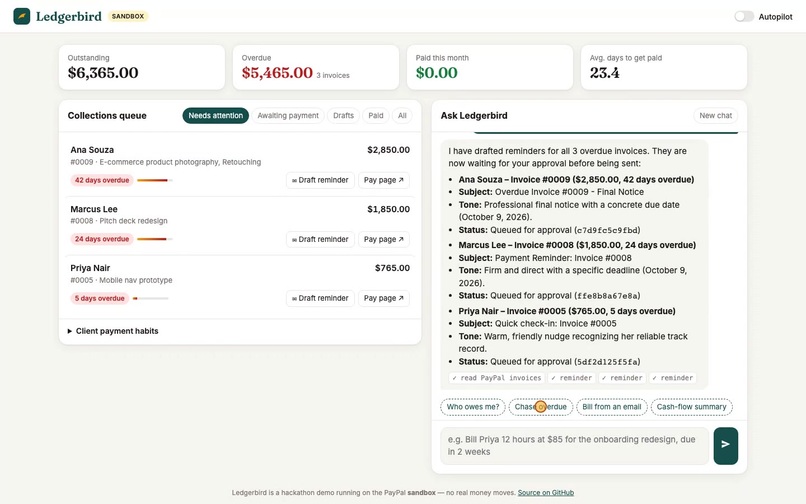This screenshot has height=504, width=806.
Task: Click the Ana Souza client name in queue
Action: click(92, 150)
